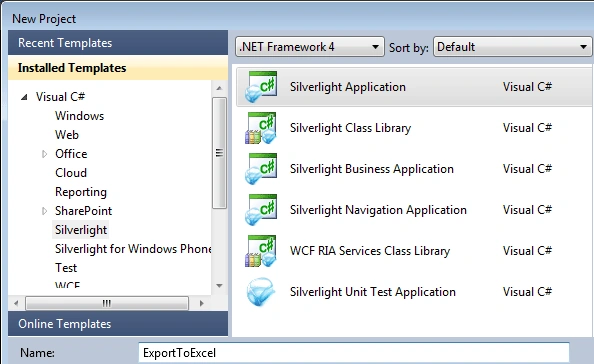Select Silverlight Navigation Application template name
Image resolution: width=594 pixels, height=364 pixels.
pyautogui.click(x=378, y=210)
